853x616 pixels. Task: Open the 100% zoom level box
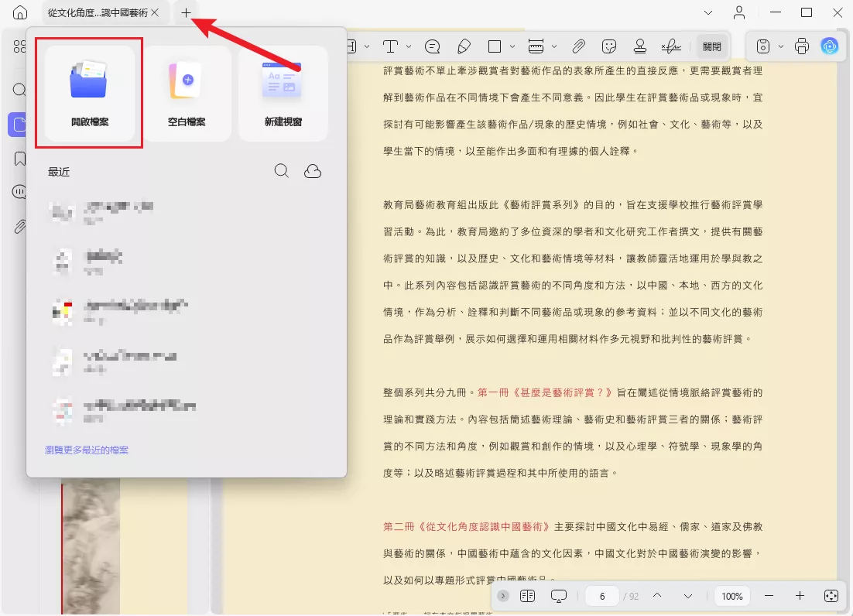click(732, 597)
